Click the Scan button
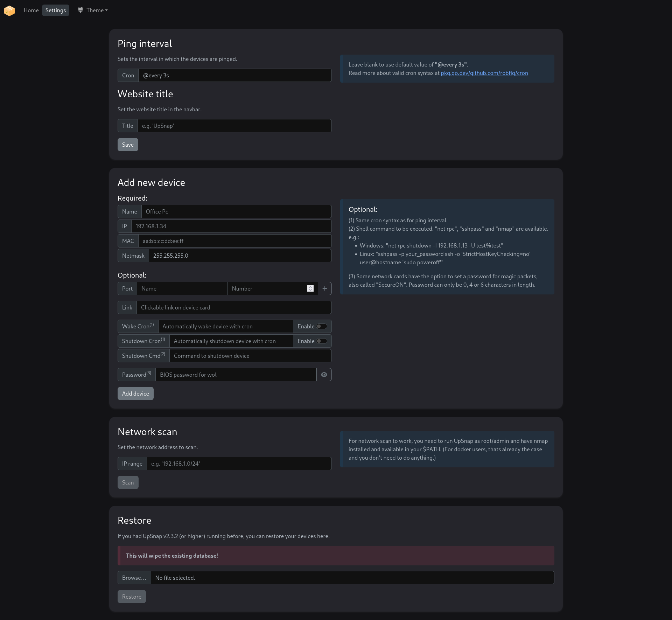The height and width of the screenshot is (620, 672). click(128, 482)
